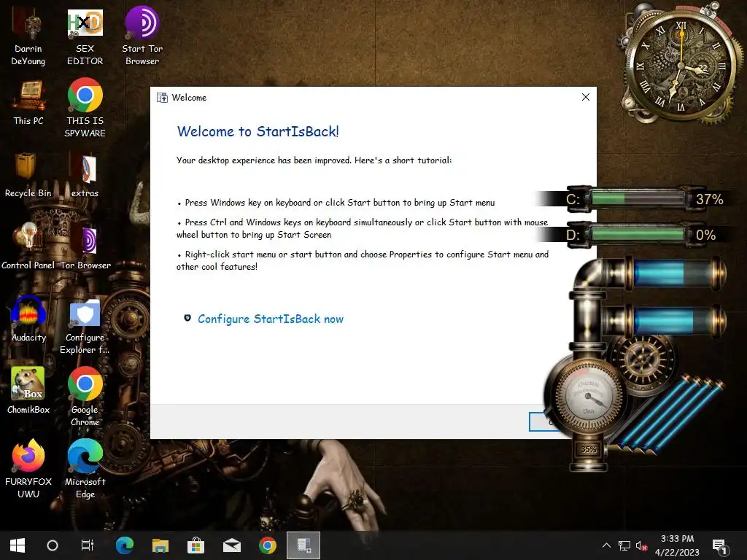747x560 pixels.
Task: Select the Google Chrome desktop icon
Action: (x=85, y=397)
